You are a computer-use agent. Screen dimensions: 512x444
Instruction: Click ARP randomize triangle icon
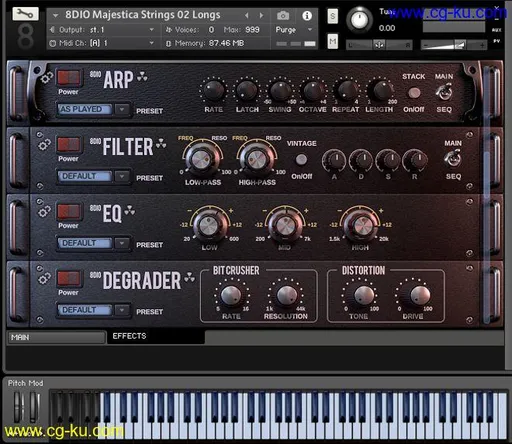pyautogui.click(x=142, y=76)
